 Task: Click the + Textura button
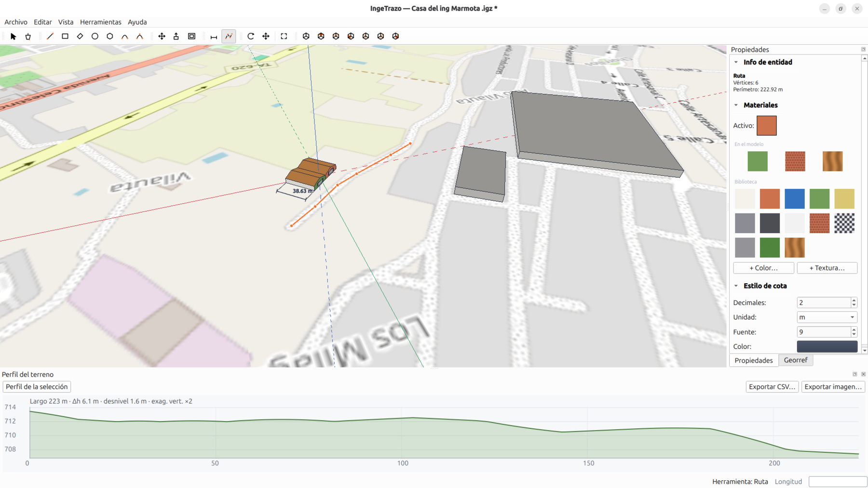click(x=827, y=268)
